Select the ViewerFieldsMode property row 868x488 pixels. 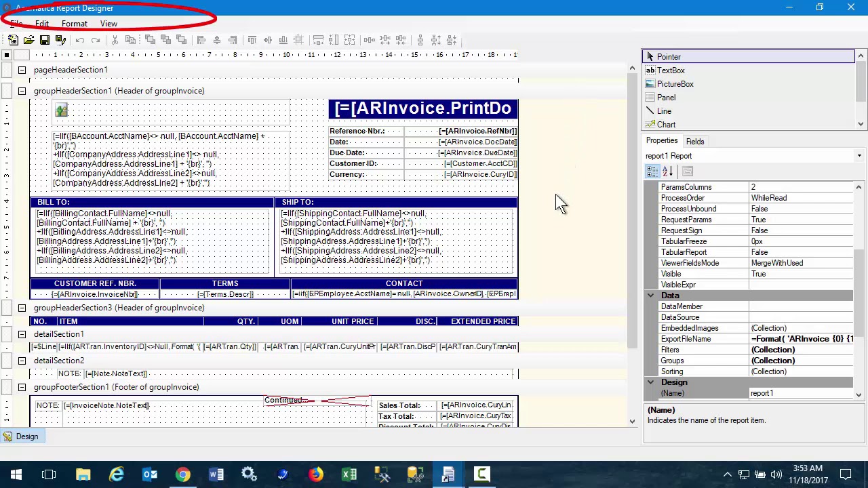(756, 263)
